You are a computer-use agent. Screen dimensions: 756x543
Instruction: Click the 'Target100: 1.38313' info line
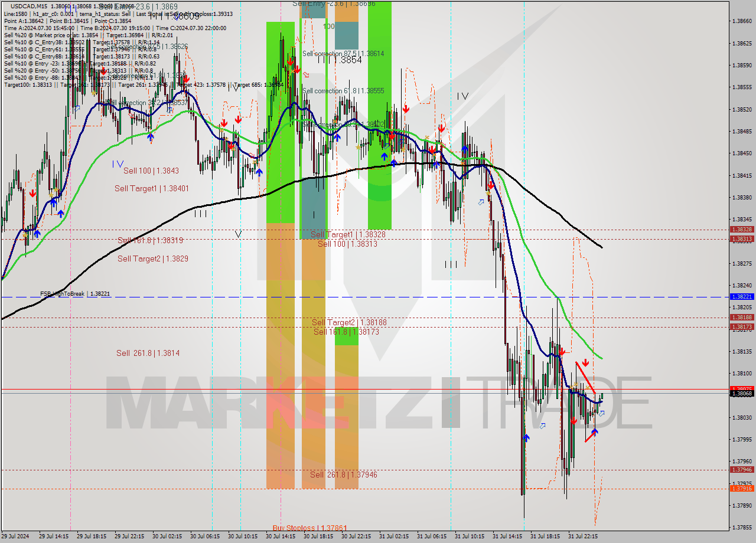click(144, 85)
